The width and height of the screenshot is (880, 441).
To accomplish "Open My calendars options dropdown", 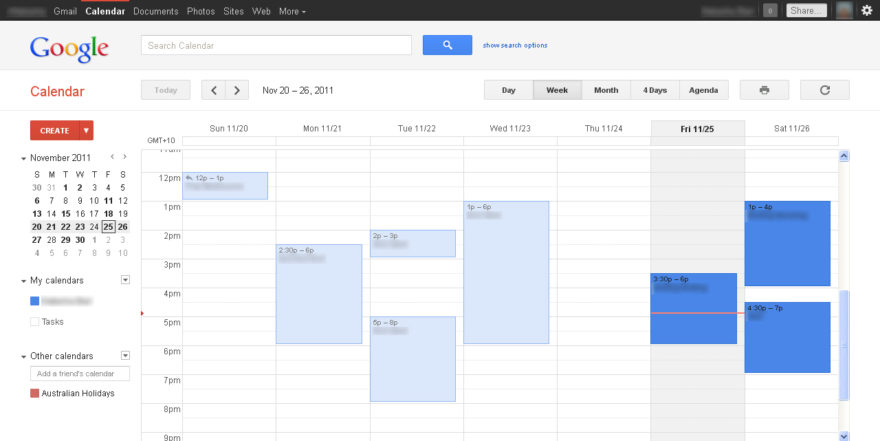I will 126,279.
